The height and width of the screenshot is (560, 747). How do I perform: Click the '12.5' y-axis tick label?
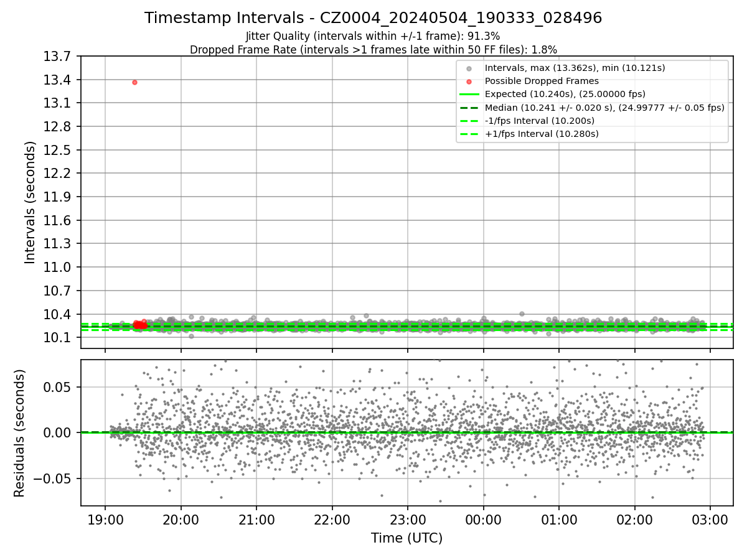pyautogui.click(x=57, y=150)
